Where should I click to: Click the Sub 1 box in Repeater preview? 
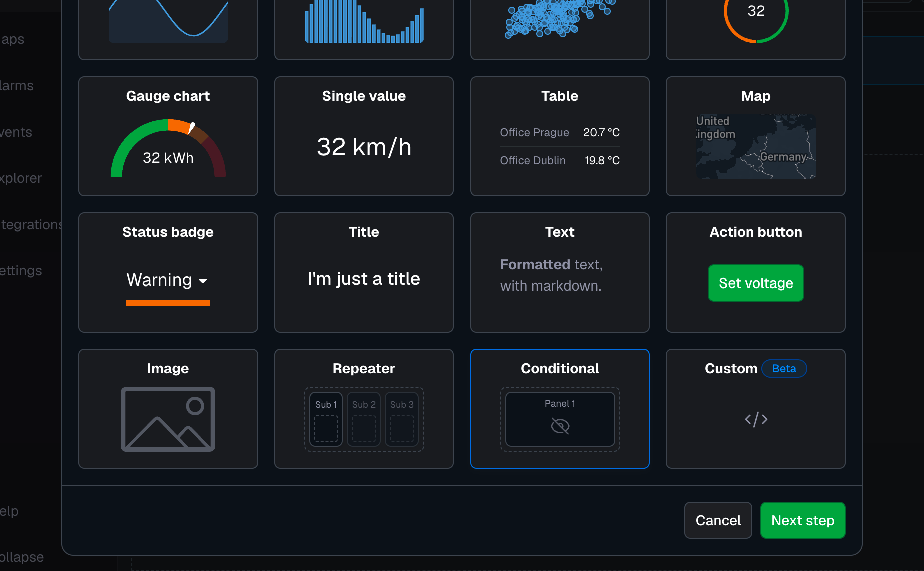pyautogui.click(x=326, y=419)
